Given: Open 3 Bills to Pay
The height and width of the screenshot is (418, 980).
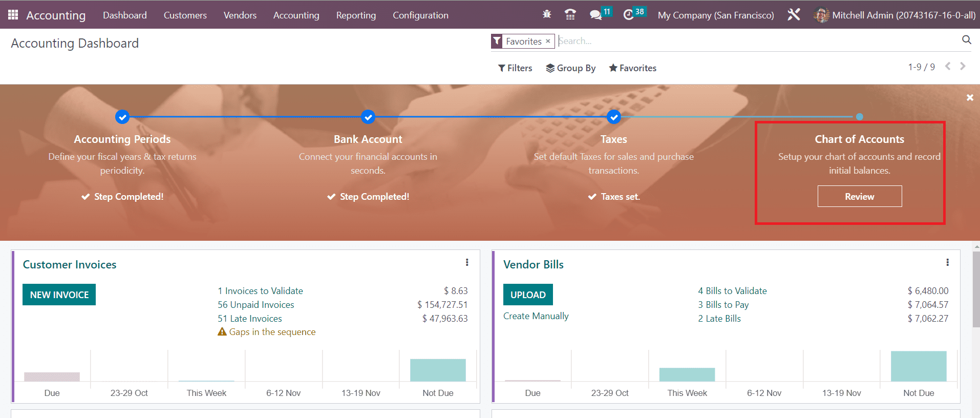Looking at the screenshot, I should pyautogui.click(x=723, y=305).
